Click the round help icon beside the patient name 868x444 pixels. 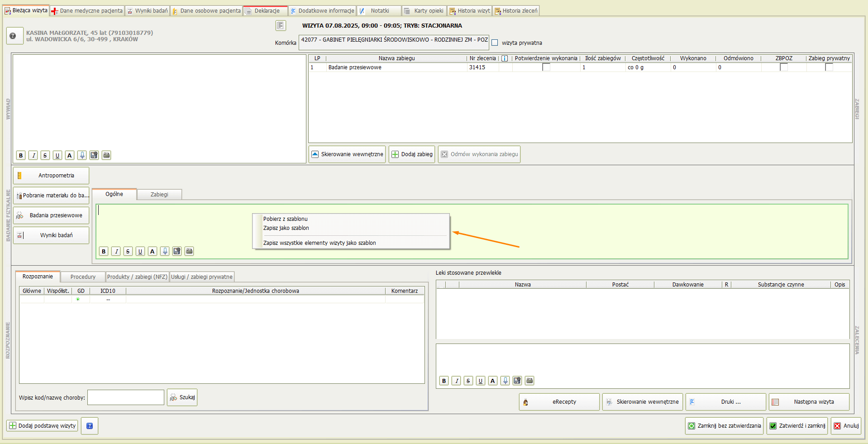(x=13, y=36)
